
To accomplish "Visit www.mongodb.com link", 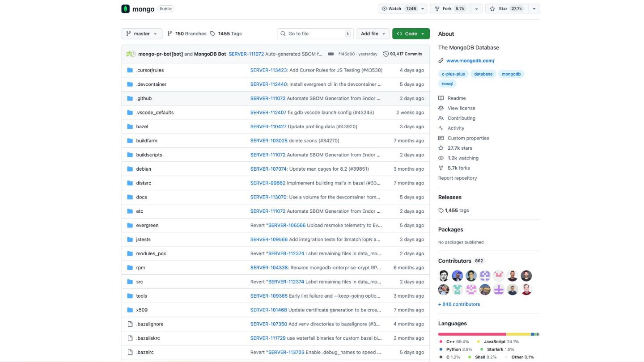I will pos(470,61).
